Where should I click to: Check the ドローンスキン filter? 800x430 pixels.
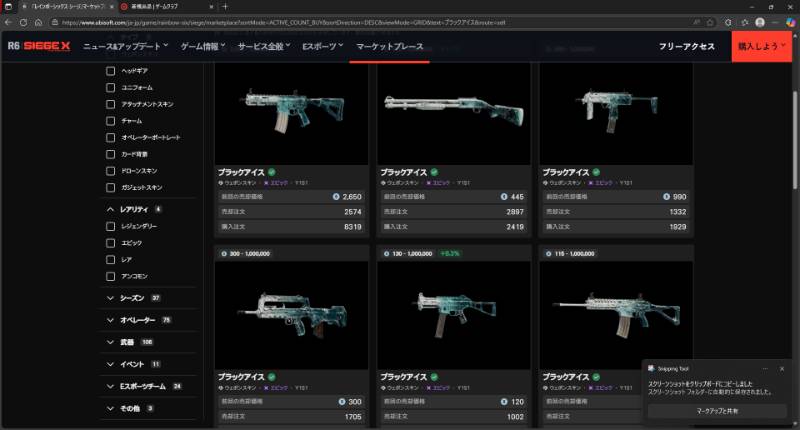point(110,171)
